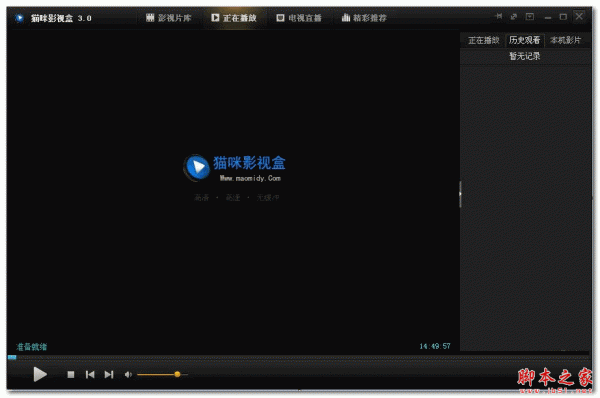Open the main menu dropdown icon
The height and width of the screenshot is (398, 600).
530,16
